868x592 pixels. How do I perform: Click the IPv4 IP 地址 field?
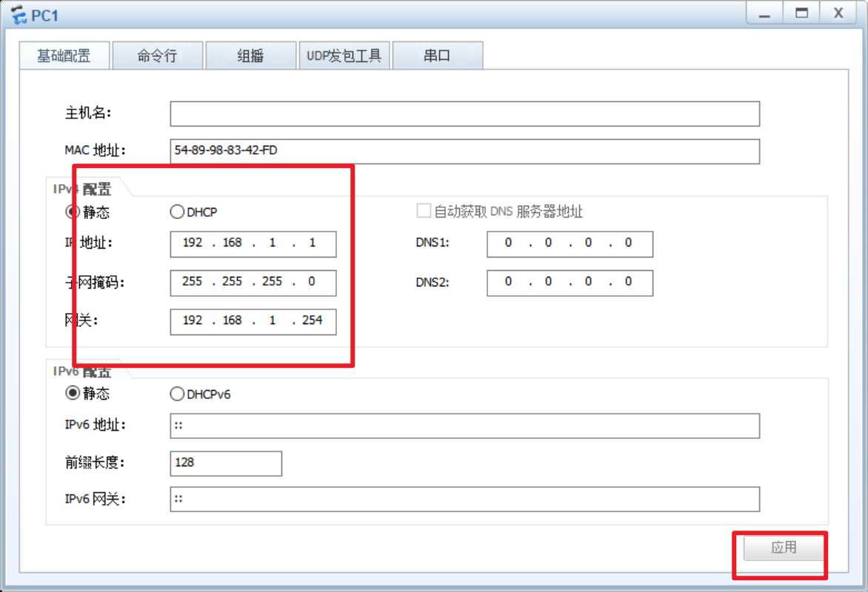tap(253, 243)
